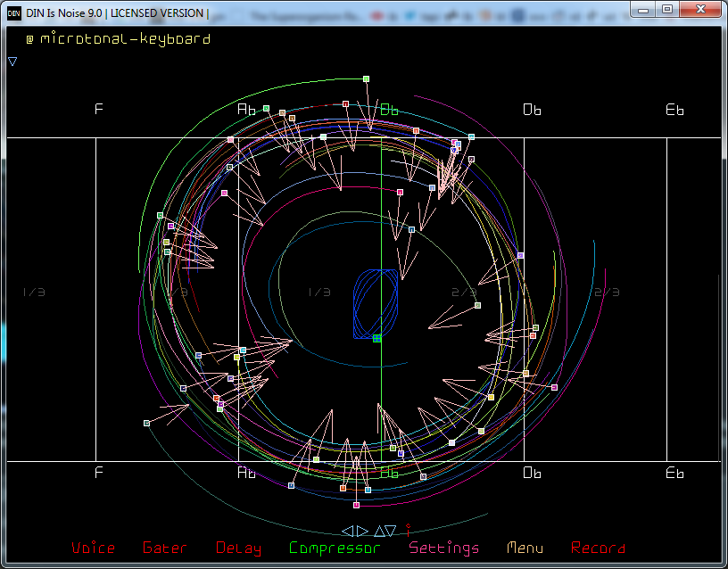Click the down triangle icon above the bottom bar
The image size is (728, 569).
391,531
